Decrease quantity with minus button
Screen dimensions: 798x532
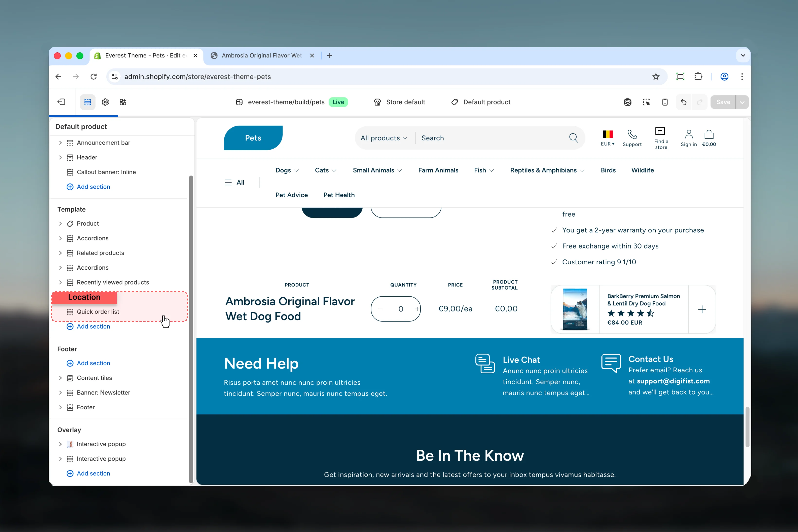[380, 309]
